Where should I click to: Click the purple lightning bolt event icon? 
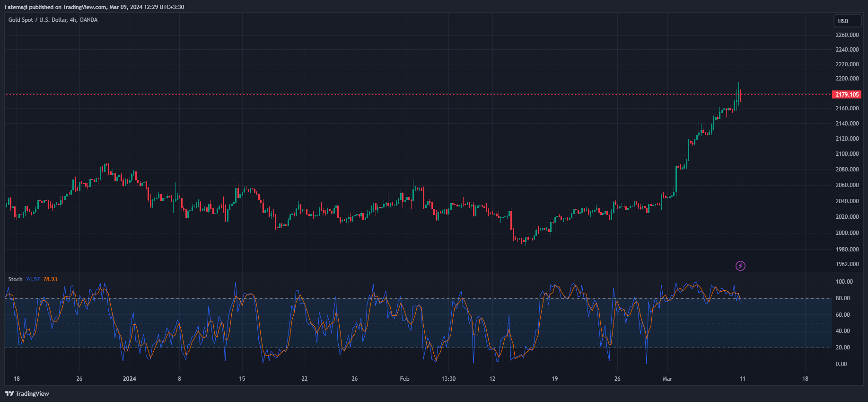coord(740,266)
